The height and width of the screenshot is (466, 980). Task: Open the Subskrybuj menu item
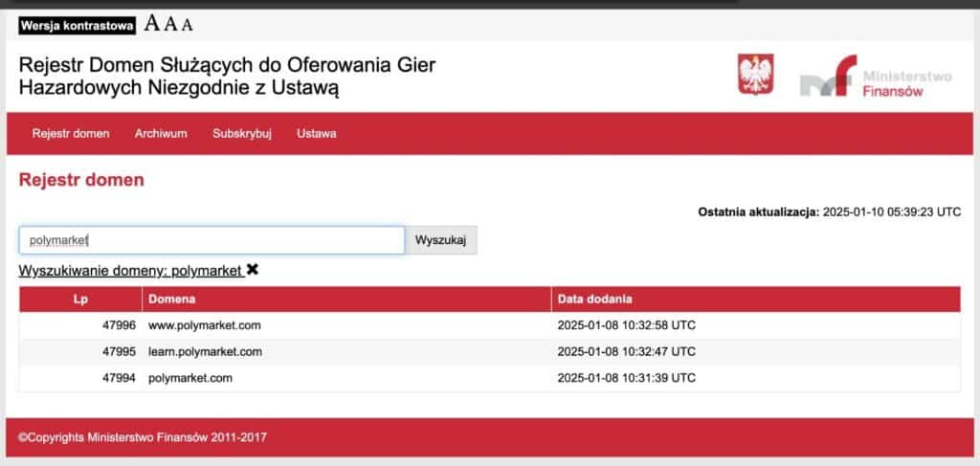point(242,134)
